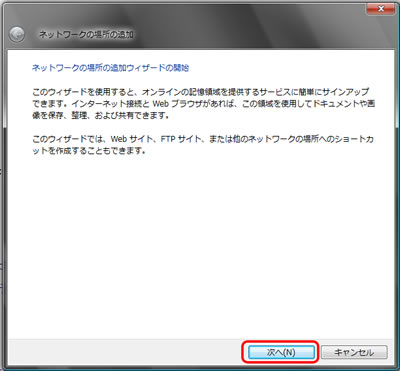This screenshot has height=371, width=400.
Task: Click the title text ネットワークの場所の追加
Action: click(86, 35)
